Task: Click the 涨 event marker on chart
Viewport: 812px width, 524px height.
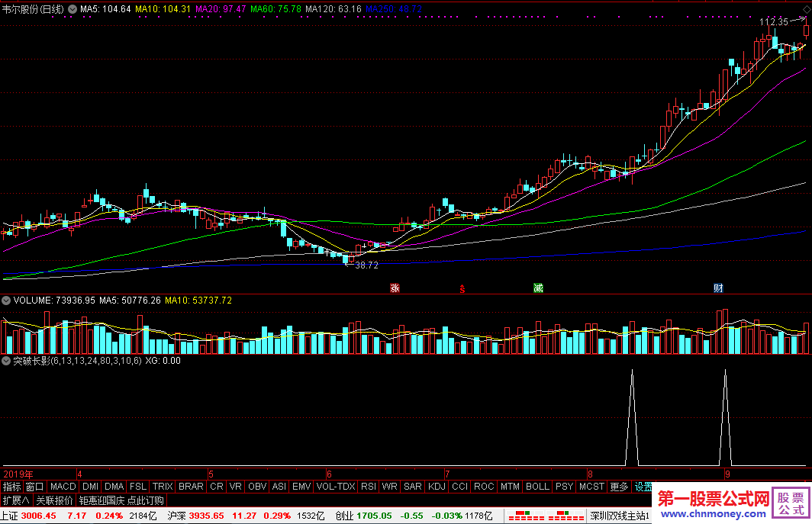Action: click(x=395, y=288)
